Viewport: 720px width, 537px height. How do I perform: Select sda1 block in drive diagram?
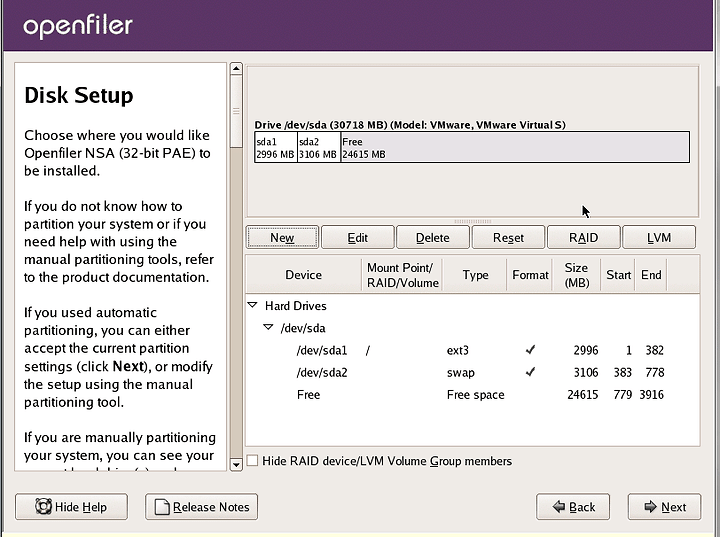[276, 147]
